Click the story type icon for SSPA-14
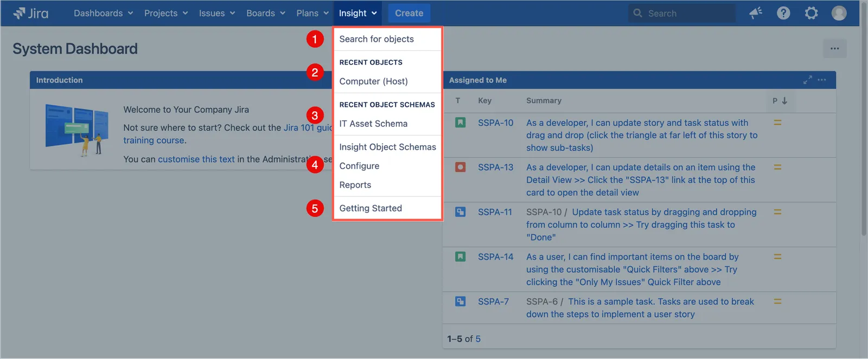Screen dimensions: 868x359 click(460, 257)
